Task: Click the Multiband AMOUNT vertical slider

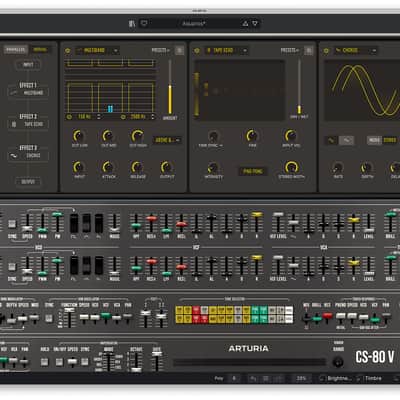Action: coord(170,87)
